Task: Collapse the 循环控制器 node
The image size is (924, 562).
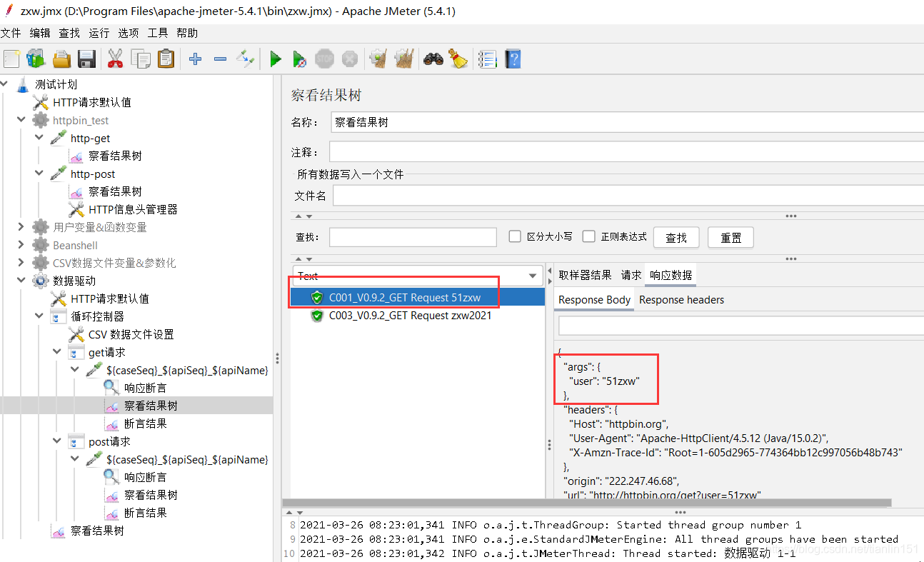Action: click(39, 316)
